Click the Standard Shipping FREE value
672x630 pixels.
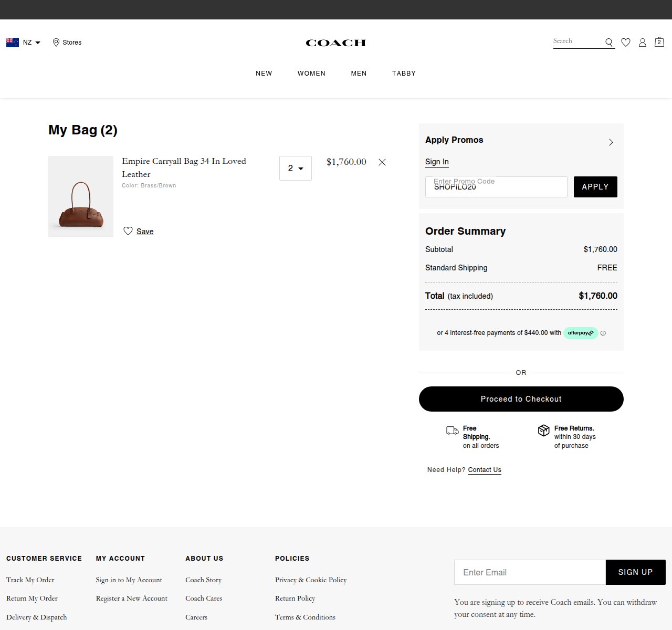[x=607, y=268]
